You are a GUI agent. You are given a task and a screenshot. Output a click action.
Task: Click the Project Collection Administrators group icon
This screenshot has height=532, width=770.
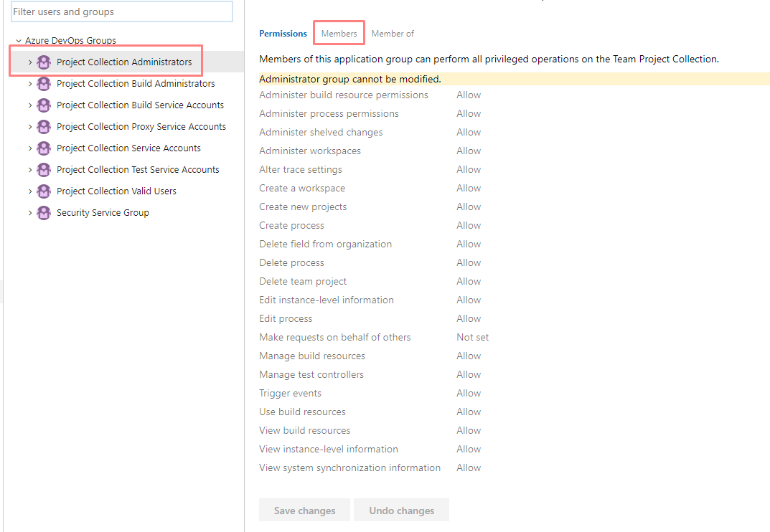(x=44, y=62)
